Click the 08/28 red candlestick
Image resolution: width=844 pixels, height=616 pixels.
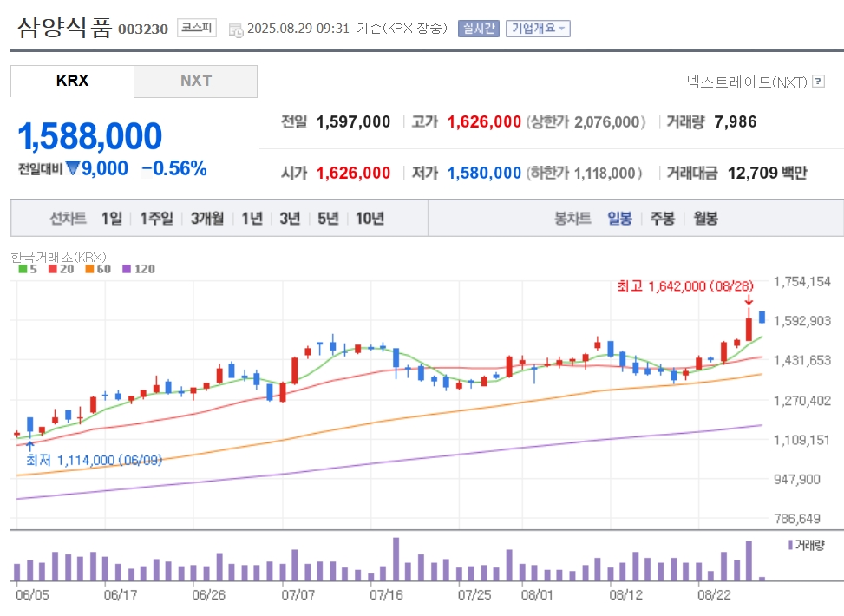pos(749,325)
